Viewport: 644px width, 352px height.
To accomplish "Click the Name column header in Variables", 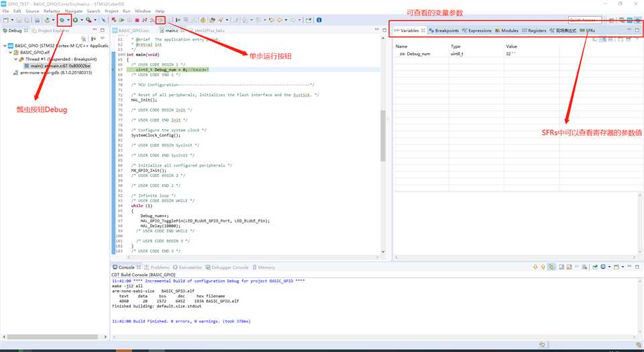I will click(401, 46).
